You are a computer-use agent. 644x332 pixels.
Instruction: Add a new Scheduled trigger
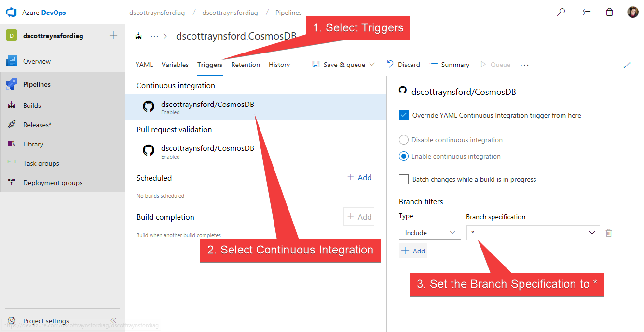pos(360,177)
